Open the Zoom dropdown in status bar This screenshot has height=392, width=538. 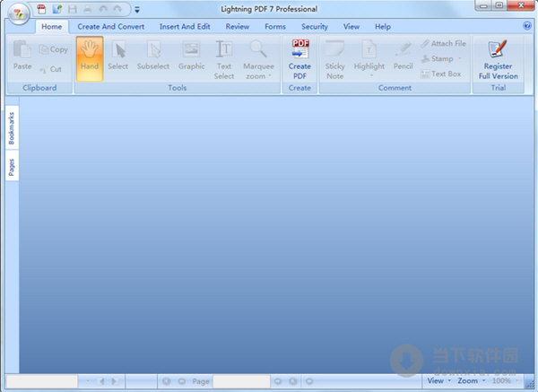[x=472, y=380]
